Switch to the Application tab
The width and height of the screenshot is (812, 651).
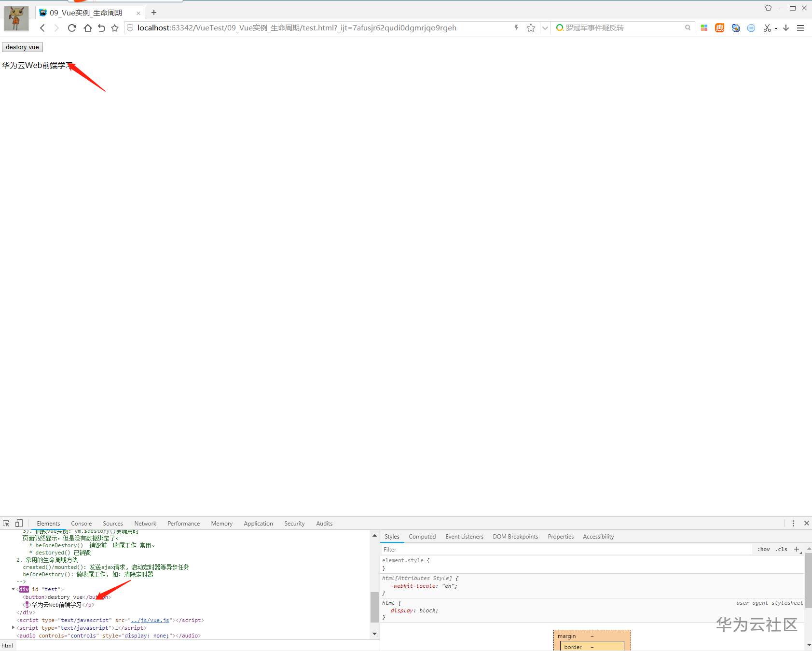click(x=258, y=524)
